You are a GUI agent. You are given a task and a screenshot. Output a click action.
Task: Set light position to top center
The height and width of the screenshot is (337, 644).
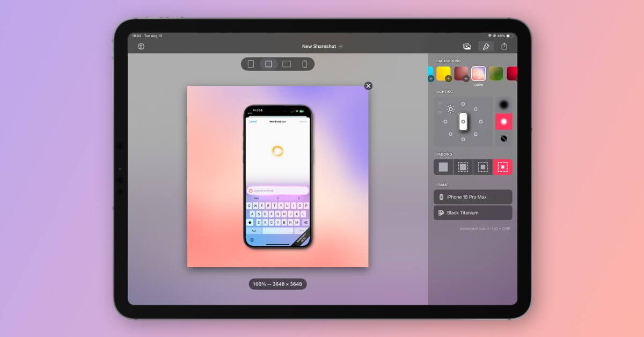(463, 104)
